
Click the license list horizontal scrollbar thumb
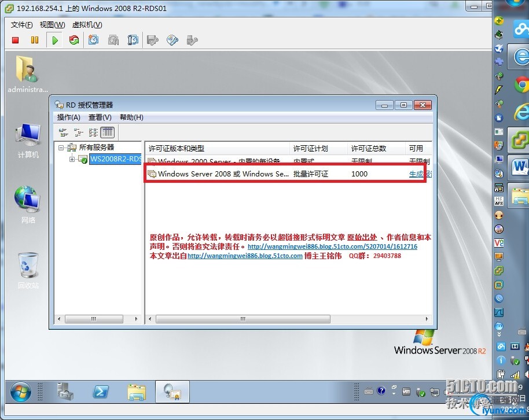pos(243,319)
